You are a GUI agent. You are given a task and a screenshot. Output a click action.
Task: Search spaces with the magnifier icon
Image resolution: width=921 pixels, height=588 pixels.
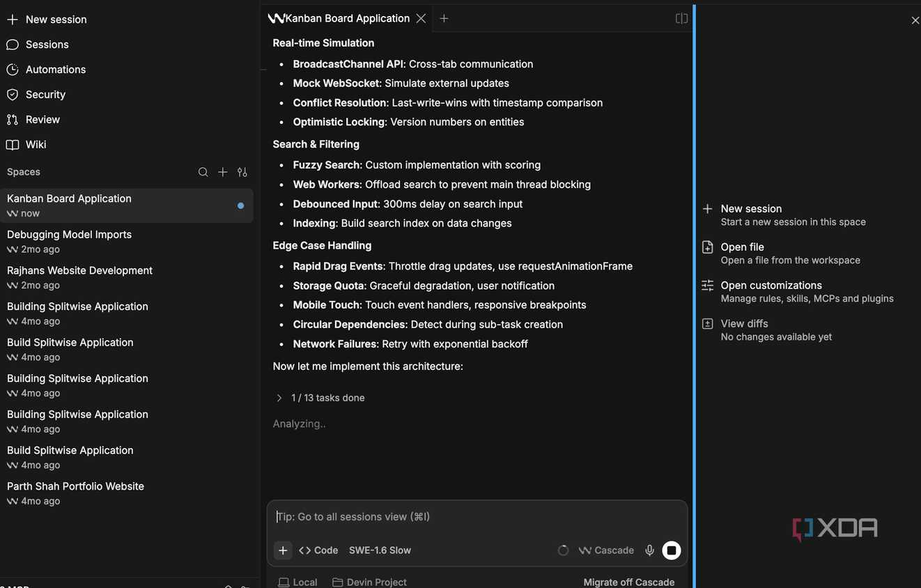203,172
